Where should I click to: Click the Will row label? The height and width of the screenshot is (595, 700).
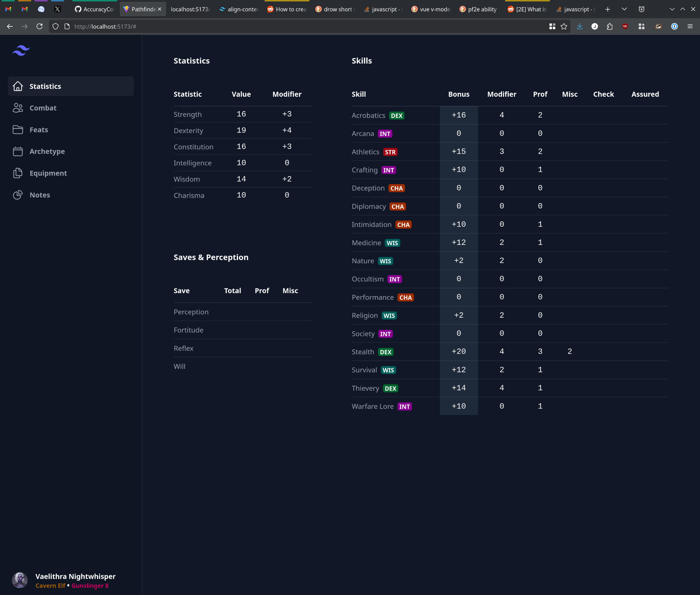(179, 366)
